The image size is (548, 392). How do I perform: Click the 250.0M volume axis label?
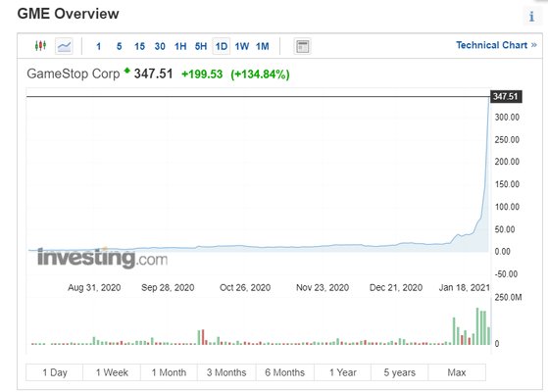tap(508, 297)
